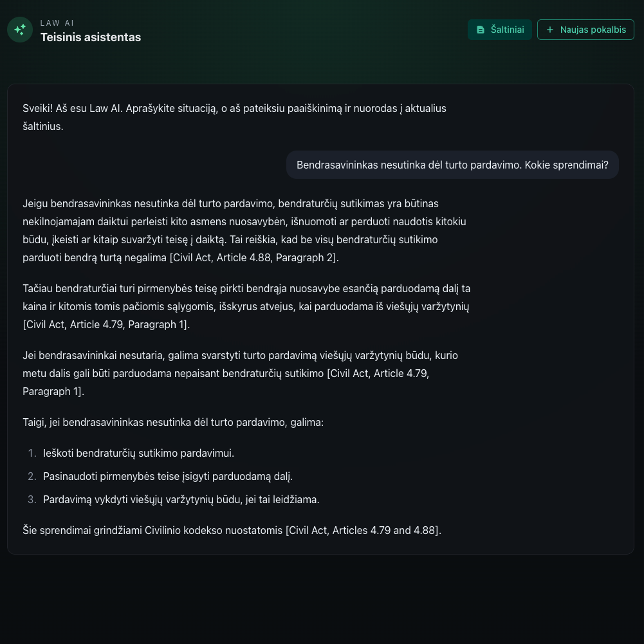Click the final summary paragraph
This screenshot has height=644, width=644.
pos(232,530)
